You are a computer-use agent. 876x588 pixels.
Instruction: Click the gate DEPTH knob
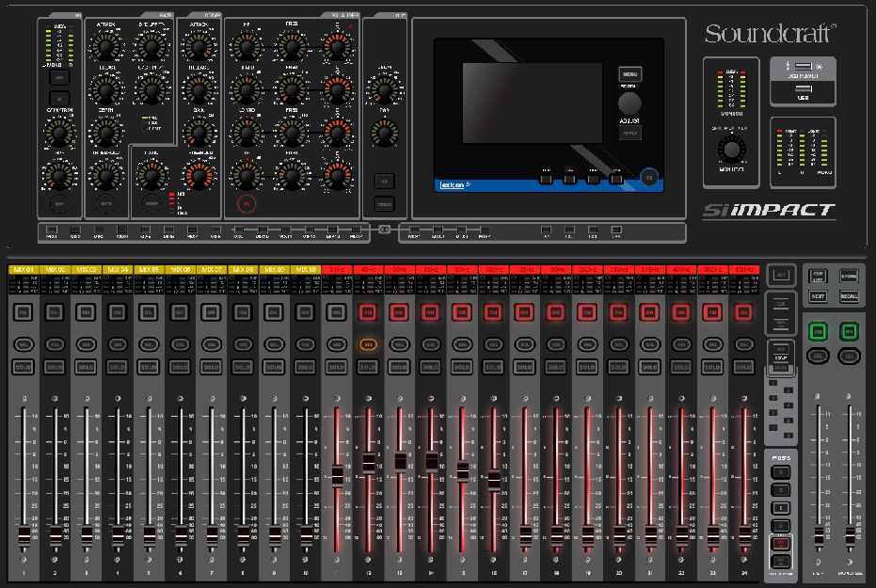(105, 133)
